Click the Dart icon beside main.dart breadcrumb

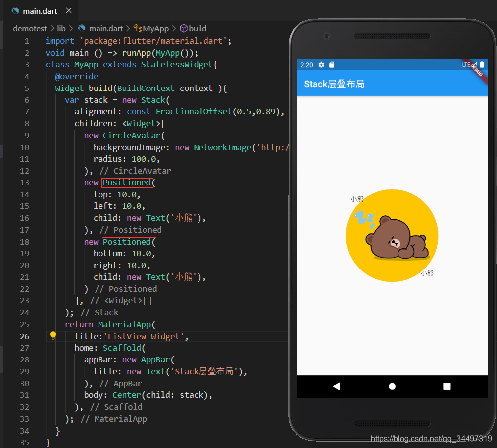pyautogui.click(x=82, y=28)
